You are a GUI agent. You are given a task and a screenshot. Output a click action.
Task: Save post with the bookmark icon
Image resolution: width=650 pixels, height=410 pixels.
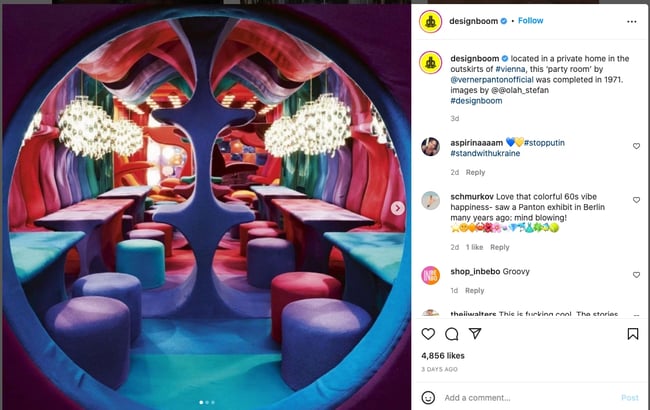click(x=633, y=334)
